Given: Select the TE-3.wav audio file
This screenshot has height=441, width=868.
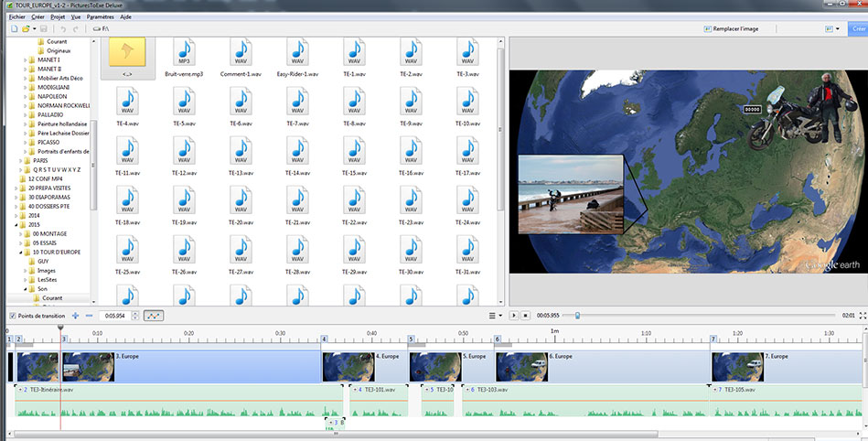Looking at the screenshot, I should click(x=467, y=58).
